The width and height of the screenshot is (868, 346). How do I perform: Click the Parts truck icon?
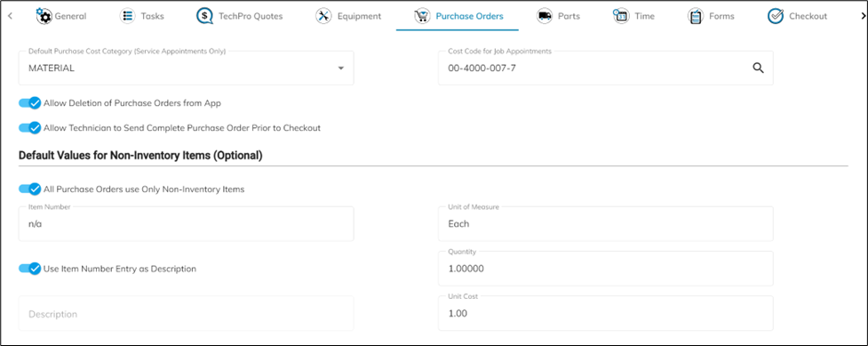coord(545,16)
